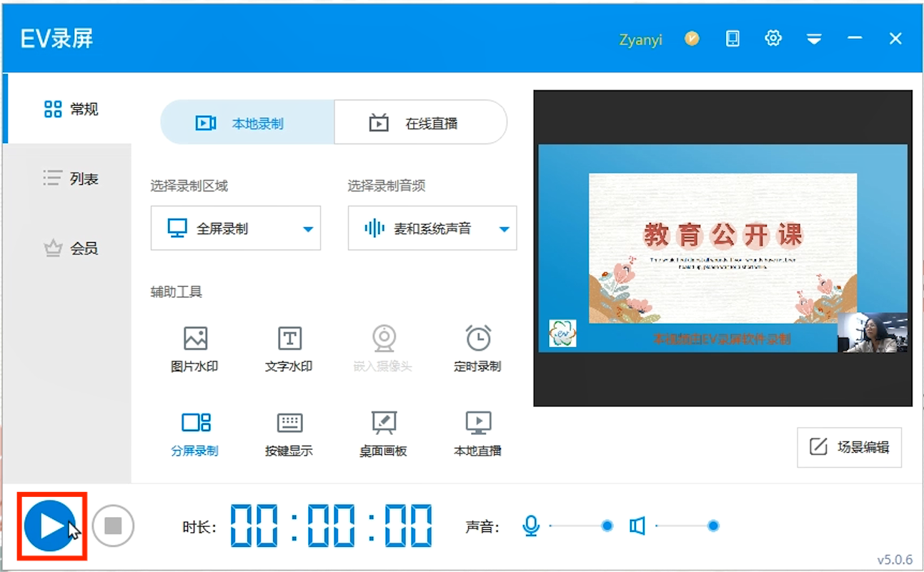Enable the 按键显示 keystroke display tool
The height and width of the screenshot is (572, 924).
tap(289, 432)
